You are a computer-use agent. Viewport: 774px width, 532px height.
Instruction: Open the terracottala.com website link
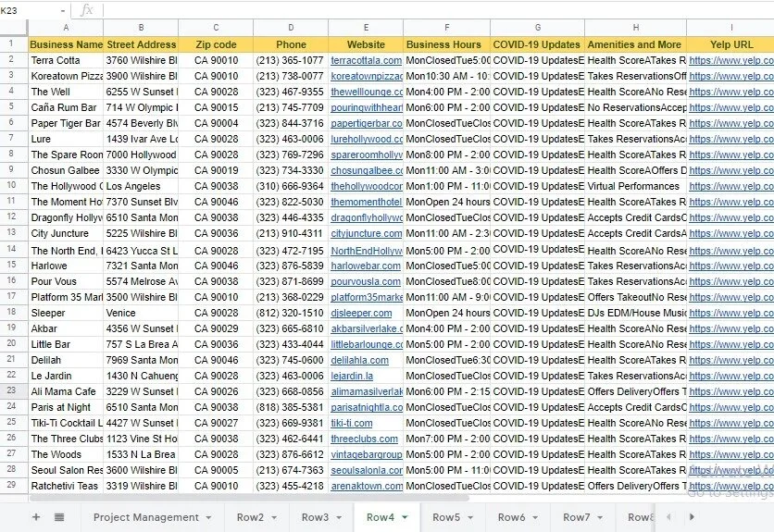click(x=367, y=60)
